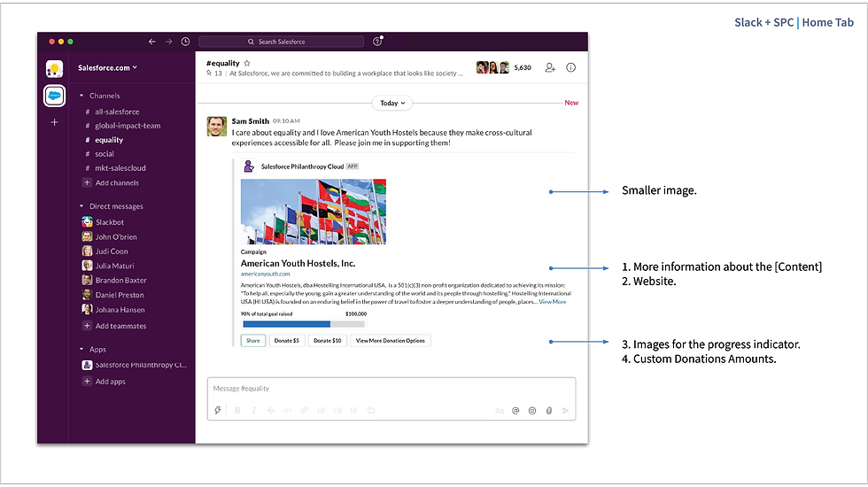Click the Share button
The image size is (868, 487).
[x=253, y=341]
